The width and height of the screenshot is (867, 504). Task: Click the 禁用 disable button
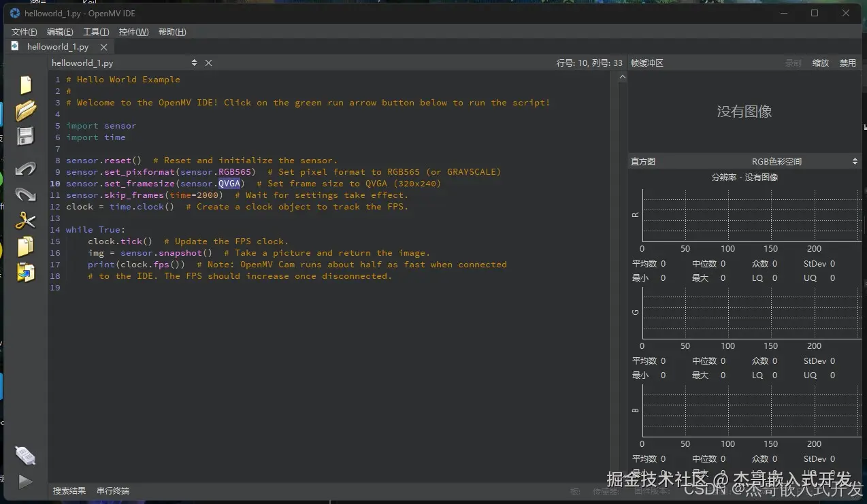point(848,63)
